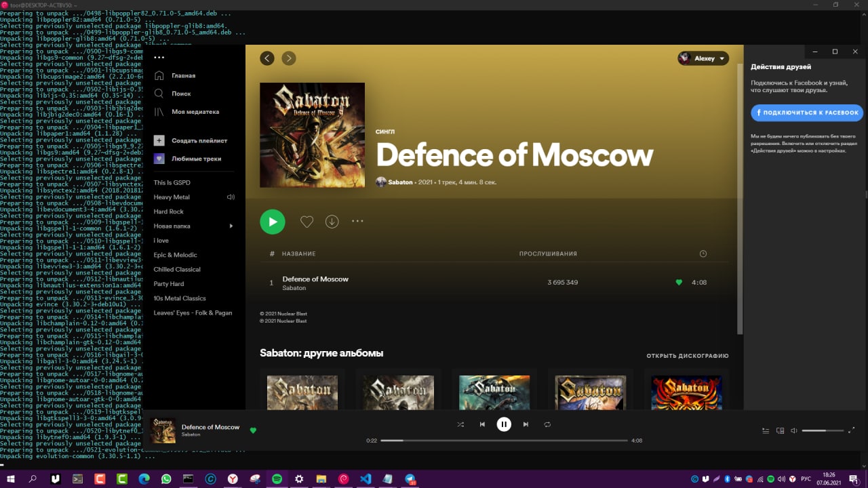
Task: Click Defence of Moscow title in player bar
Action: click(210, 427)
